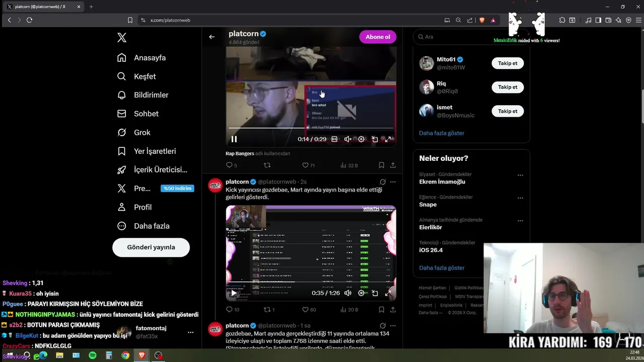Open more options on gozdebae gelirleri post

[x=393, y=182]
